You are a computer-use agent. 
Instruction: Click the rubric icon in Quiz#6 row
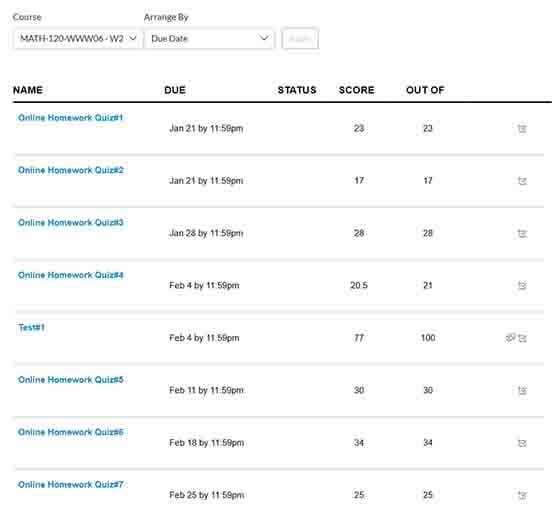(x=522, y=443)
